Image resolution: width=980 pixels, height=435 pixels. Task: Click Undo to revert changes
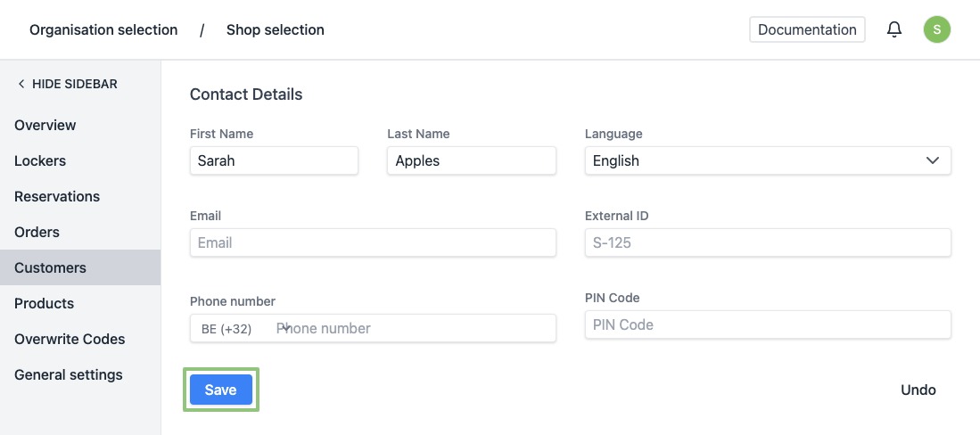click(x=918, y=390)
